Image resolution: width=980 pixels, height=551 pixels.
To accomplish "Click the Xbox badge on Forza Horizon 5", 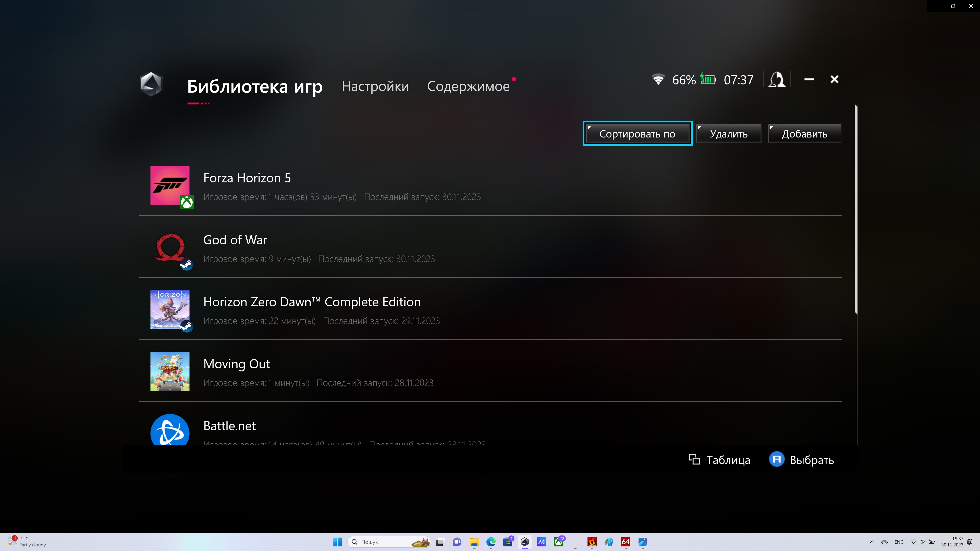I will pos(186,202).
